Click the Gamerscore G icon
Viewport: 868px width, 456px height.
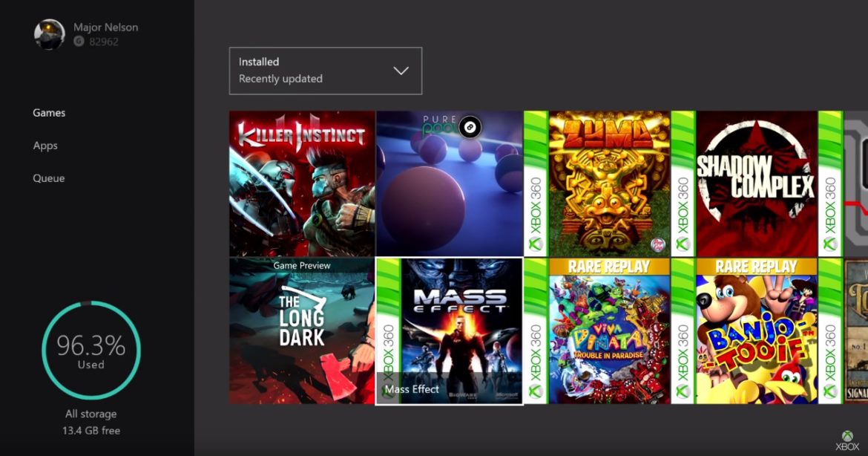click(x=79, y=42)
